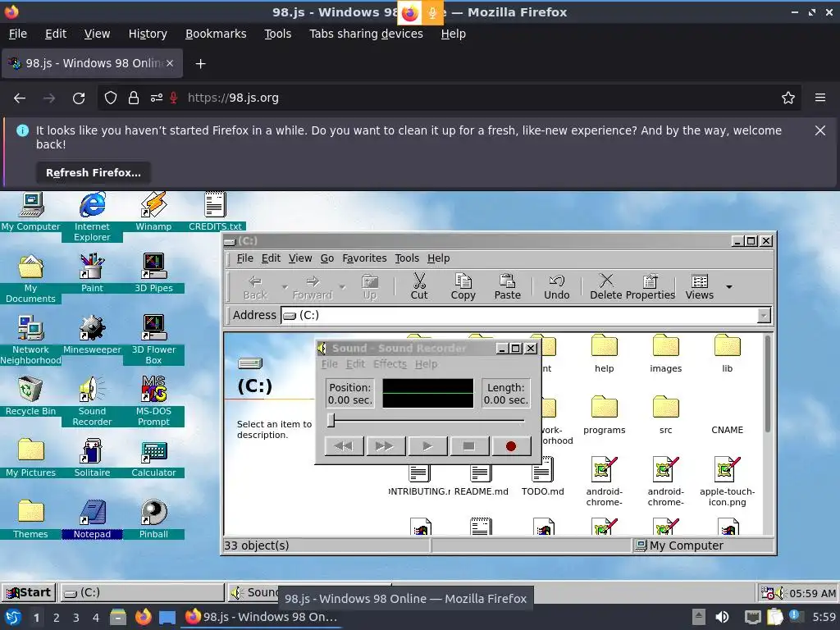This screenshot has width=840, height=630.
Task: Click the Views toolbar button
Action: (x=699, y=286)
